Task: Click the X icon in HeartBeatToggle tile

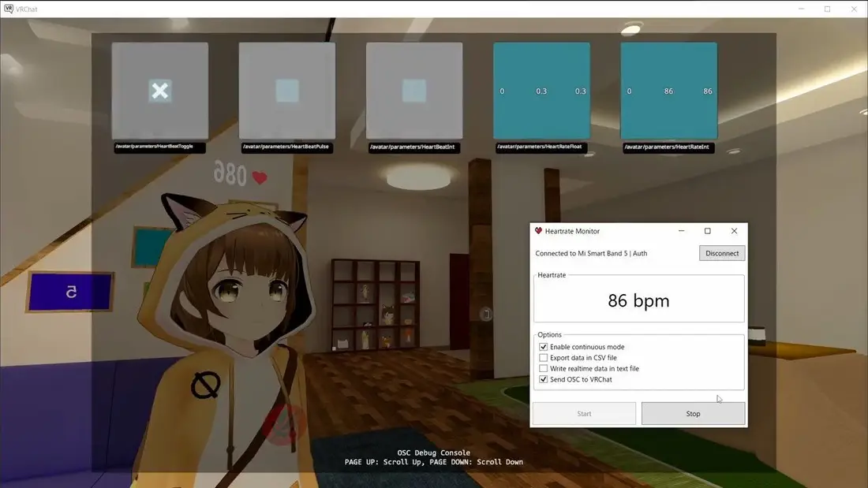Action: 160,91
